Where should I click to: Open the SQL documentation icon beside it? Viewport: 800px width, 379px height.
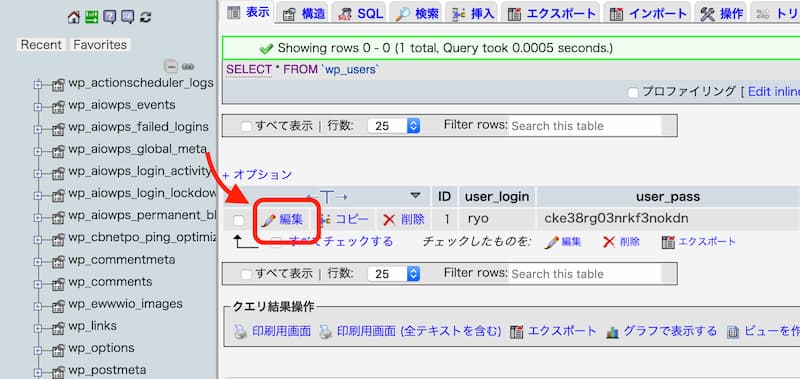click(x=128, y=17)
